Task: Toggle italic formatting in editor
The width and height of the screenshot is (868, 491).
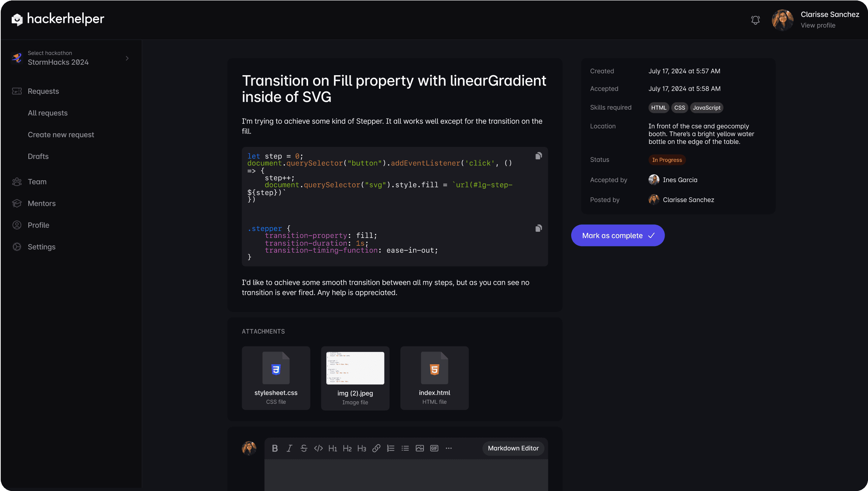Action: tap(289, 448)
